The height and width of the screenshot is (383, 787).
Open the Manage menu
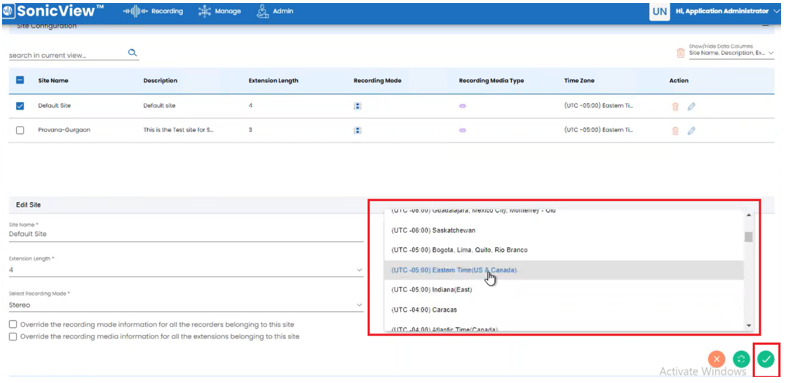[x=219, y=11]
